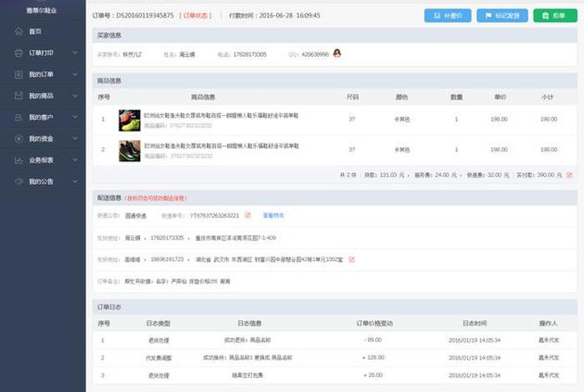Open the 我的订单 menu item
584x392 pixels.
point(41,74)
